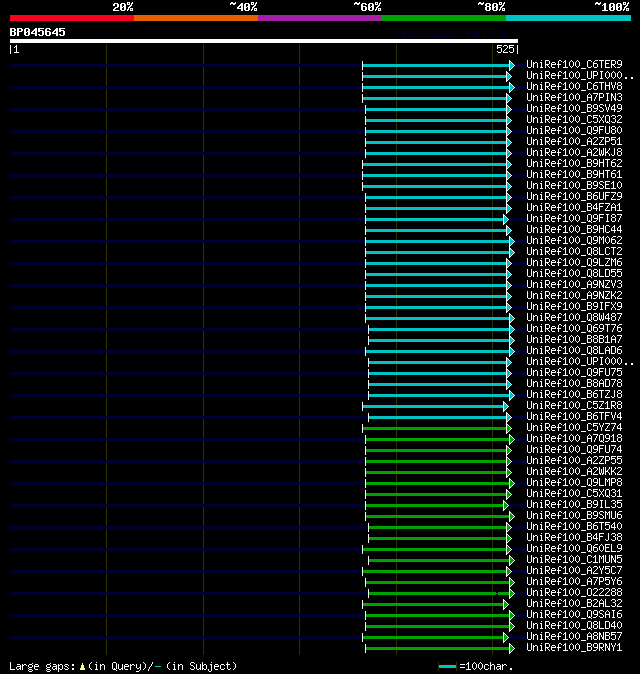
Task: Click the green alignment bar for UniRef100_B2AL32
Action: [435, 605]
